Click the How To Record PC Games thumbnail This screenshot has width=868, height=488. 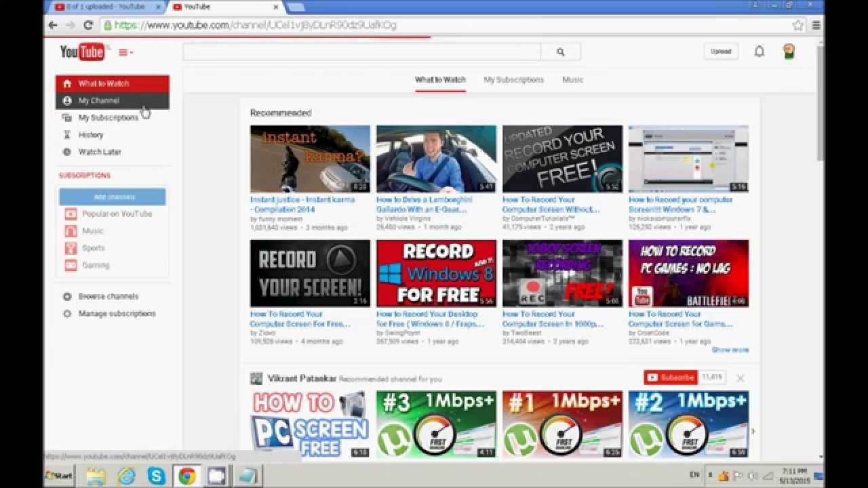pos(688,273)
